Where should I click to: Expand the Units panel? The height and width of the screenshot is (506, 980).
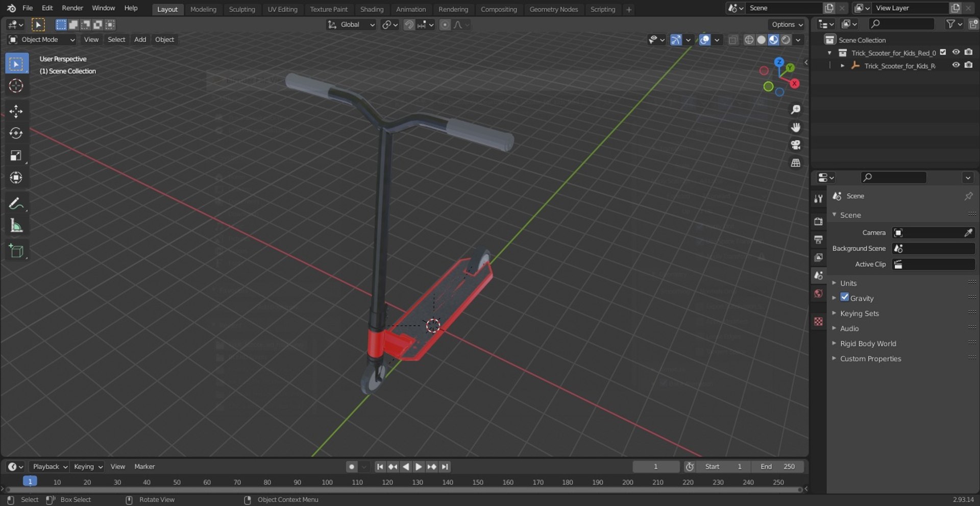click(x=848, y=283)
